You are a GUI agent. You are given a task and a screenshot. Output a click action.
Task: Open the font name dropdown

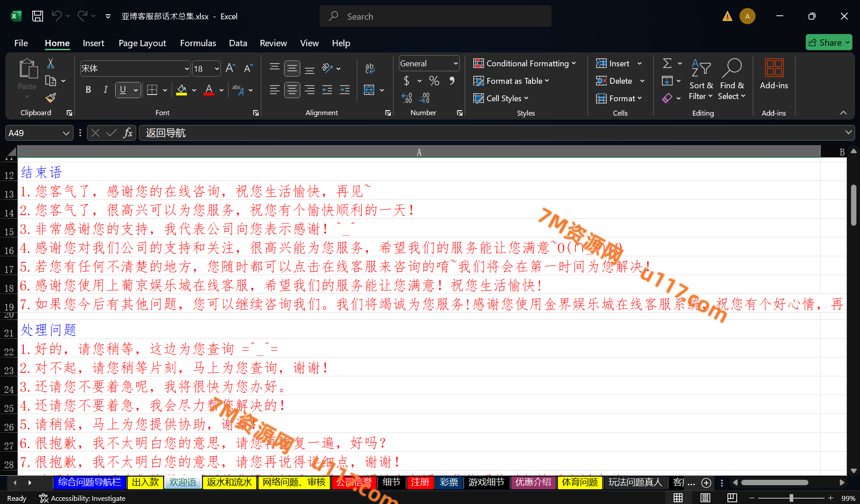click(187, 69)
